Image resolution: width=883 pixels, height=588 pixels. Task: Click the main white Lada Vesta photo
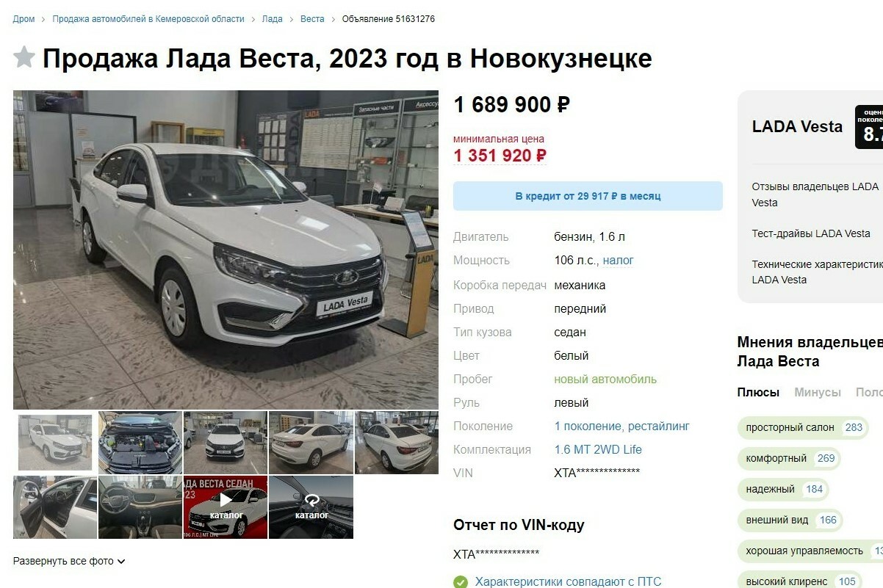pyautogui.click(x=226, y=250)
